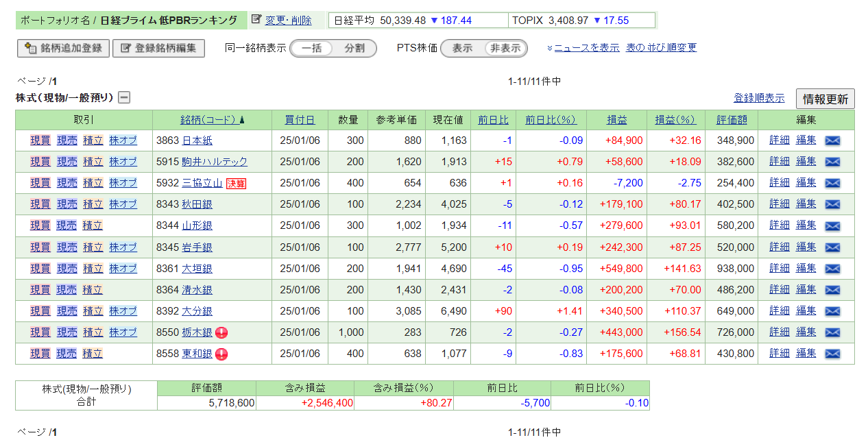Click the mail icon in 東和銀 row
The image size is (868, 440).
832,354
